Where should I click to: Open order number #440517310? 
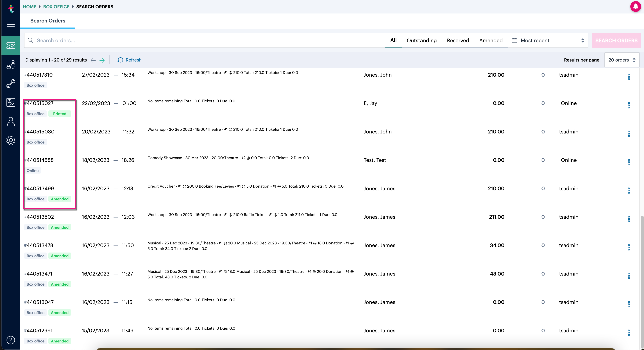click(x=38, y=75)
